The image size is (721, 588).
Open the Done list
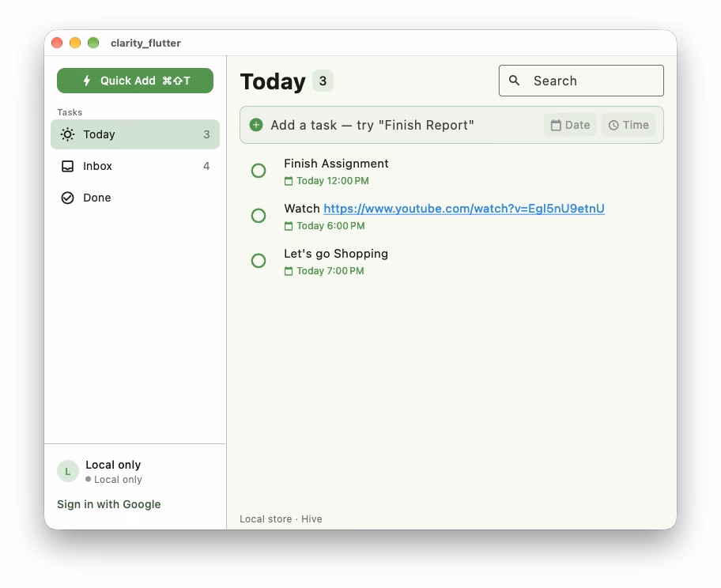tap(135, 198)
